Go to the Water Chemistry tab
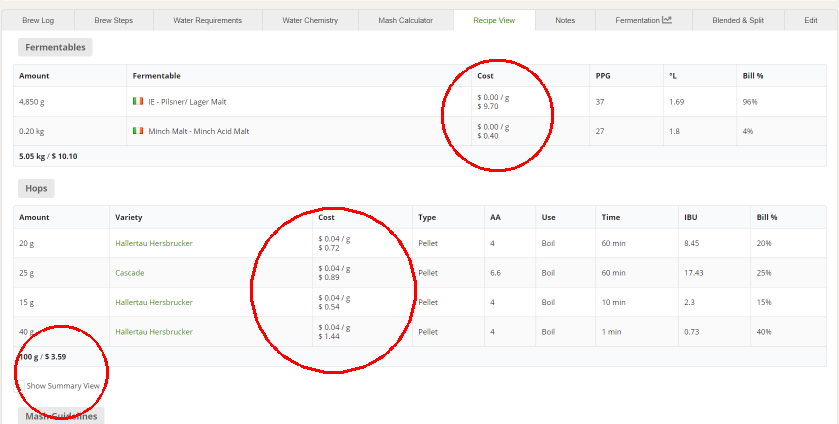The height and width of the screenshot is (424, 839). click(310, 20)
